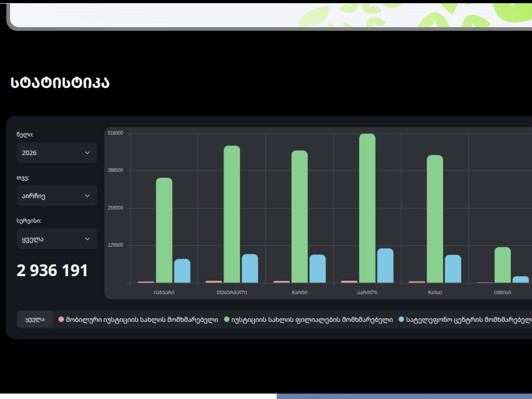Open the year dropdown showing 2026
Screen dimensions: 532x399
tap(57, 153)
